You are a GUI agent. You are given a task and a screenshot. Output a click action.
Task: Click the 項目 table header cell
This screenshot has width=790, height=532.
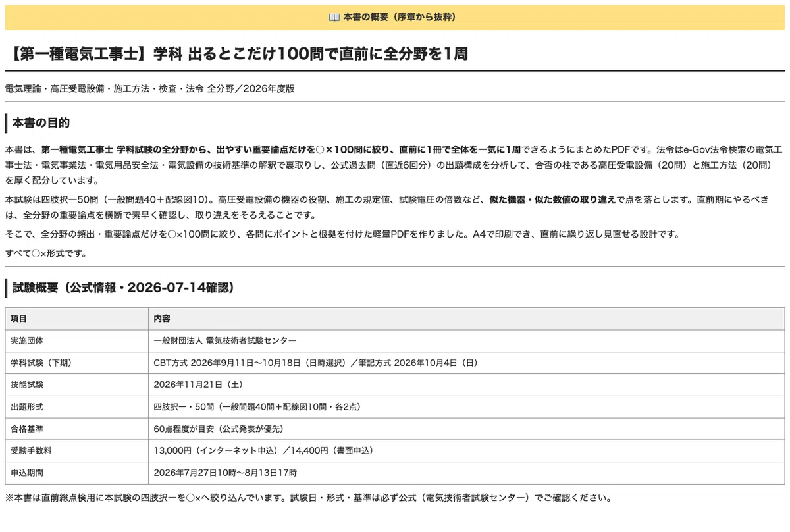click(76, 319)
